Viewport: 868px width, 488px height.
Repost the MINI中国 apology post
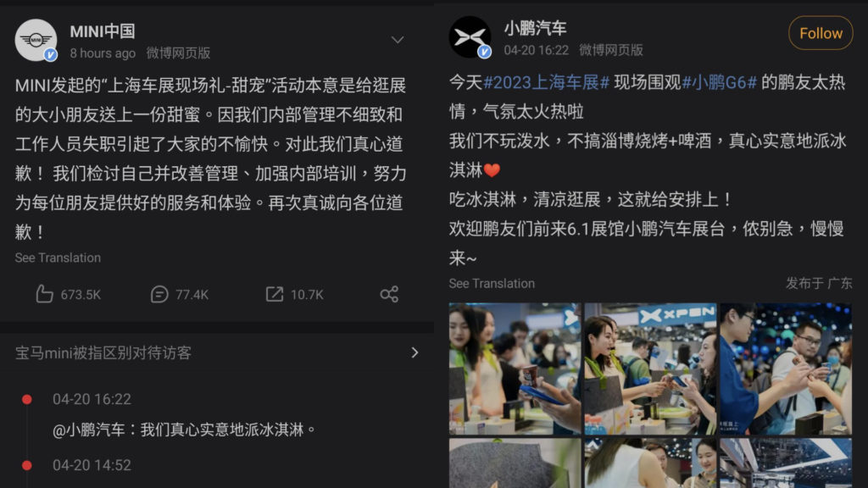click(294, 294)
